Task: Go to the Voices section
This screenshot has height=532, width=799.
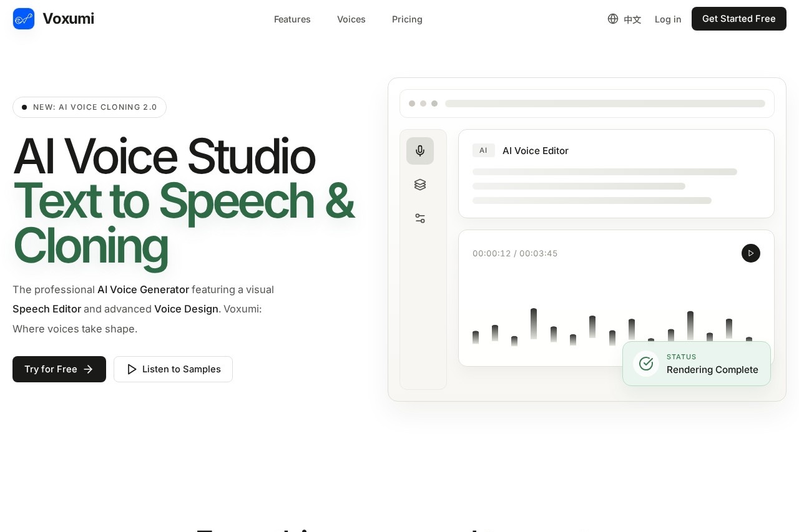Action: [x=351, y=19]
